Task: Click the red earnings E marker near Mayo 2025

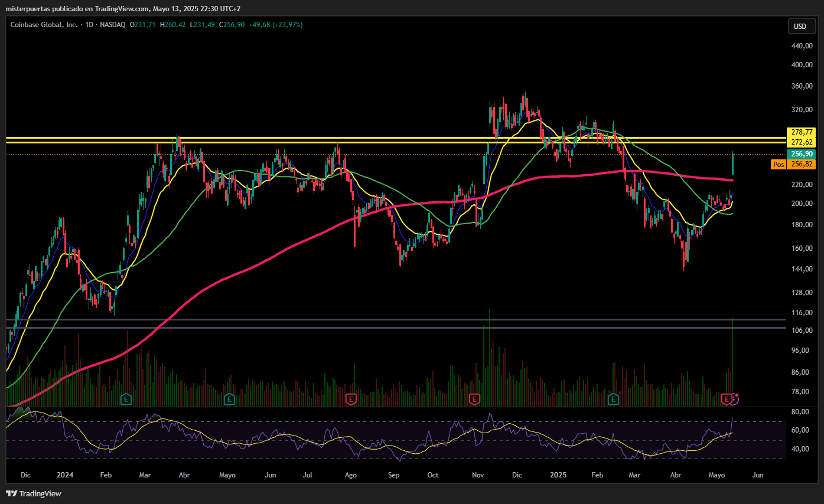Action: (x=726, y=400)
